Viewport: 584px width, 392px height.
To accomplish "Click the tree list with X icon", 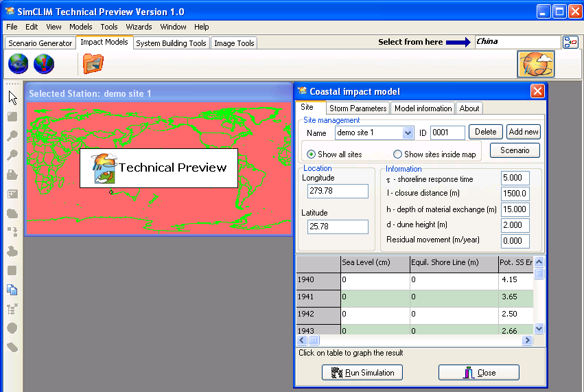I will 12,309.
